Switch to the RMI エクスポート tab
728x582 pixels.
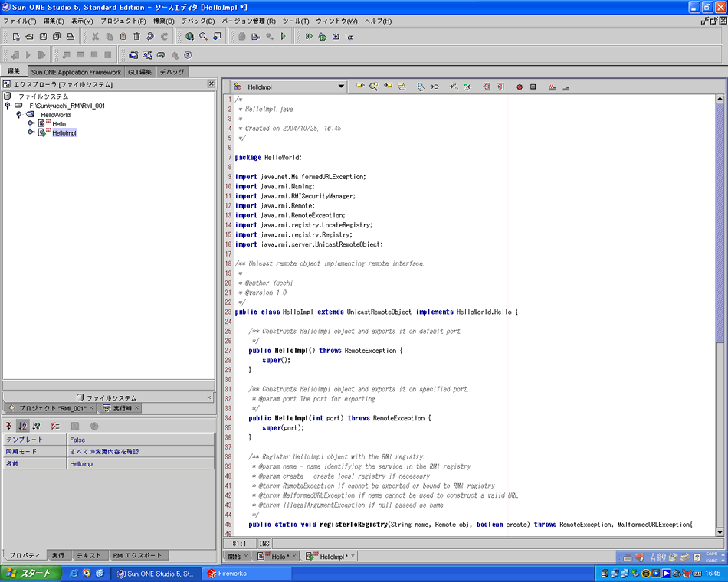tap(138, 555)
